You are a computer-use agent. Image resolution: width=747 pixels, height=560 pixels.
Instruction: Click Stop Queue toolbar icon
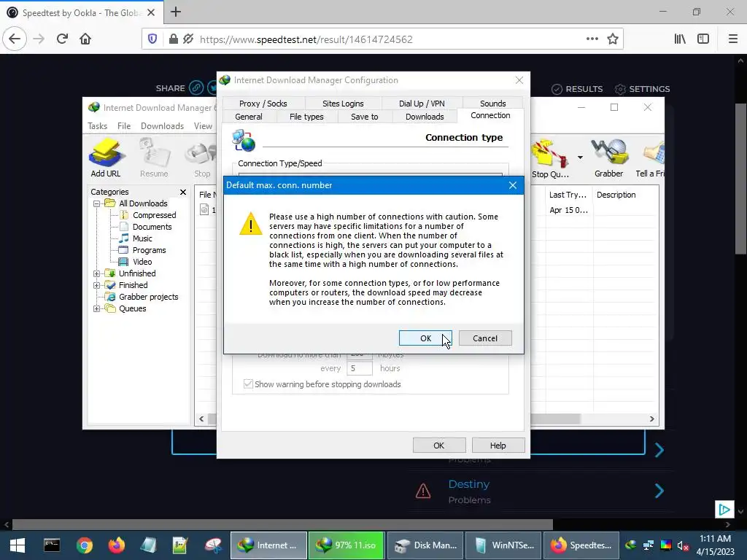(x=550, y=159)
